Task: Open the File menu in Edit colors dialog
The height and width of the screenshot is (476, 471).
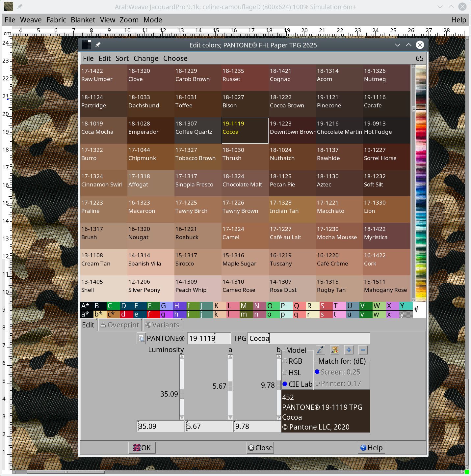Action: [x=88, y=58]
